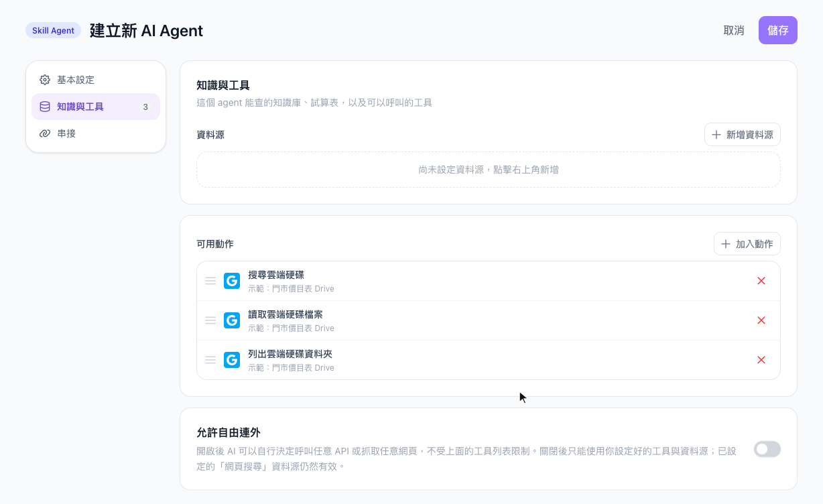Click the 新增資料源 button label
Screen dimensions: 823x504
click(x=750, y=135)
